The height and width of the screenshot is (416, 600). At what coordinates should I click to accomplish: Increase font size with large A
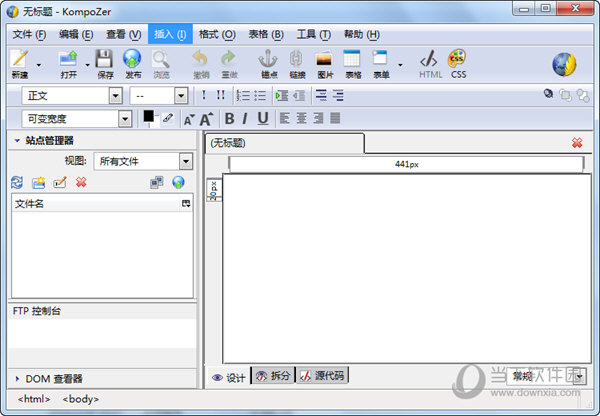[207, 119]
